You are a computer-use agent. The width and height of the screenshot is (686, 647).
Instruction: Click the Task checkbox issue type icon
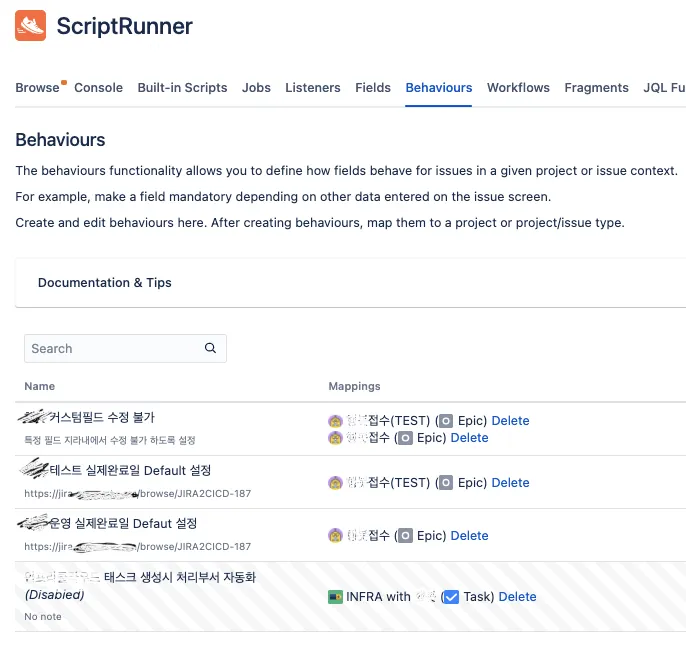(x=452, y=597)
